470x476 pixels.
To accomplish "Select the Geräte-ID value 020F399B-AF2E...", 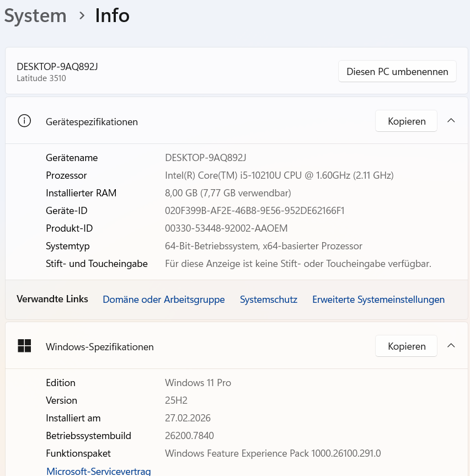I will [255, 211].
